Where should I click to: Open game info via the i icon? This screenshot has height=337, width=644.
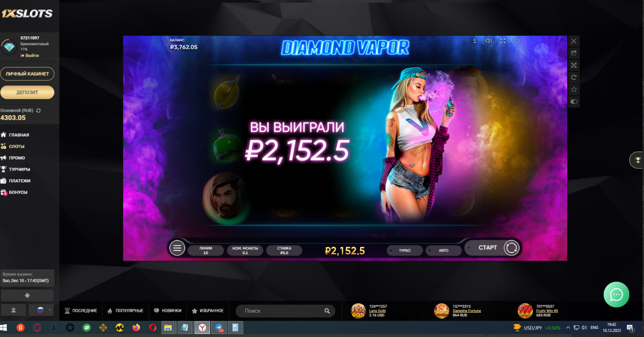(x=474, y=41)
